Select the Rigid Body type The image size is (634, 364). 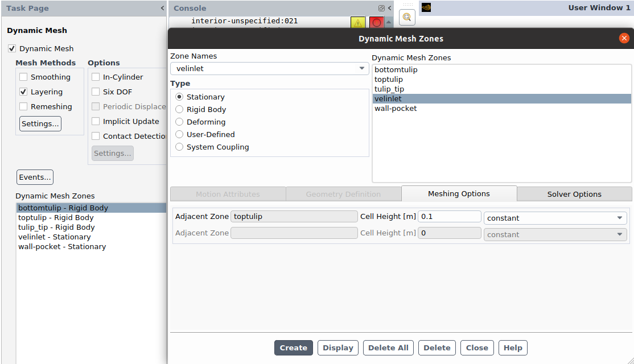[x=179, y=109]
